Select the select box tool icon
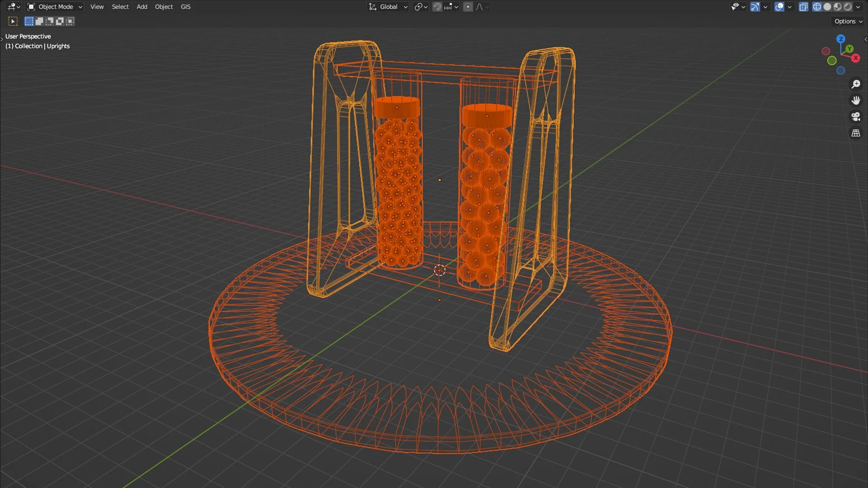This screenshot has width=868, height=488. [13, 21]
